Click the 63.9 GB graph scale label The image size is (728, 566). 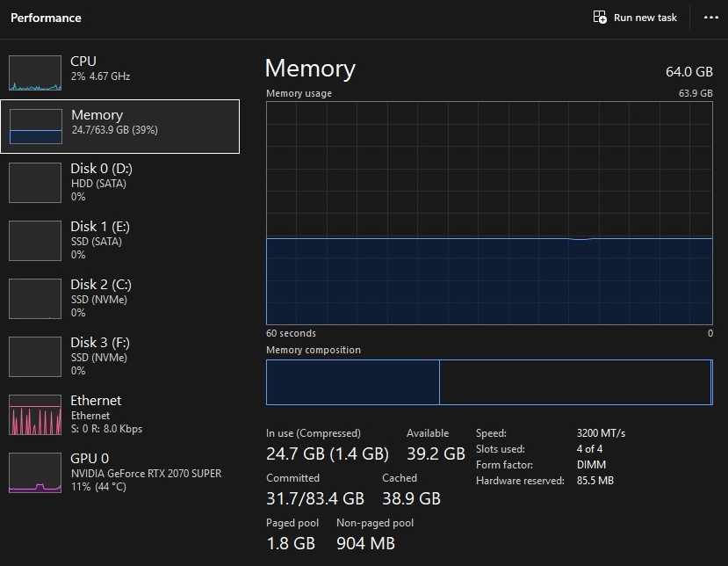(x=696, y=93)
